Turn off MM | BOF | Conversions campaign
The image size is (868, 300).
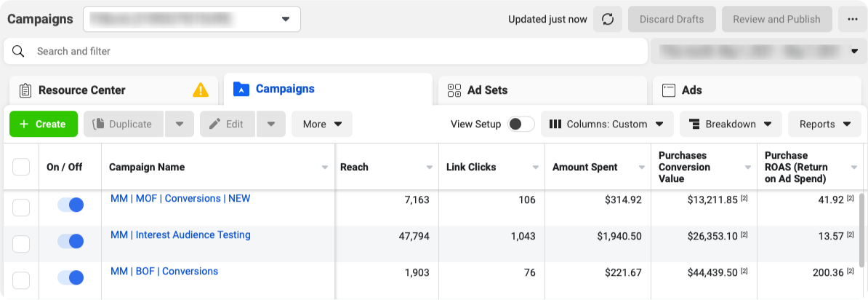click(71, 277)
